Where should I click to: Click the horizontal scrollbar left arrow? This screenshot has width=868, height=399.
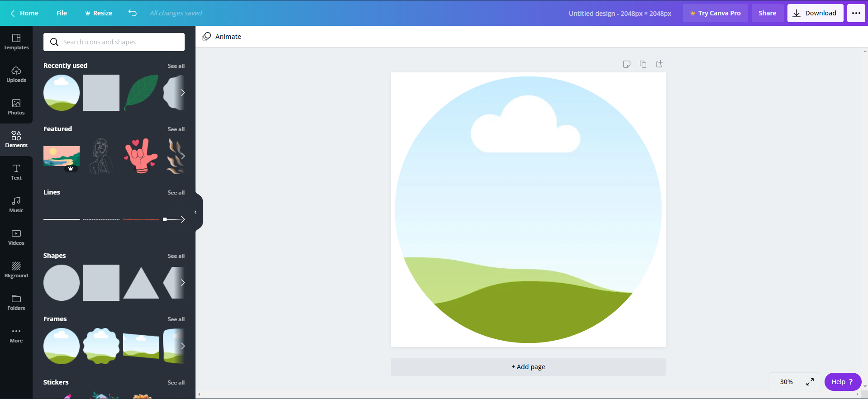point(200,394)
